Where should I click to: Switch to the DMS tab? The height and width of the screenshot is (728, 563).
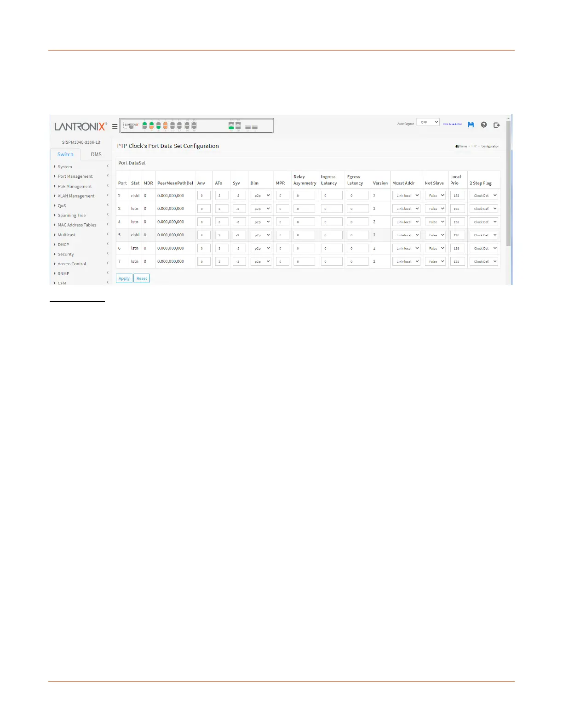pos(96,154)
